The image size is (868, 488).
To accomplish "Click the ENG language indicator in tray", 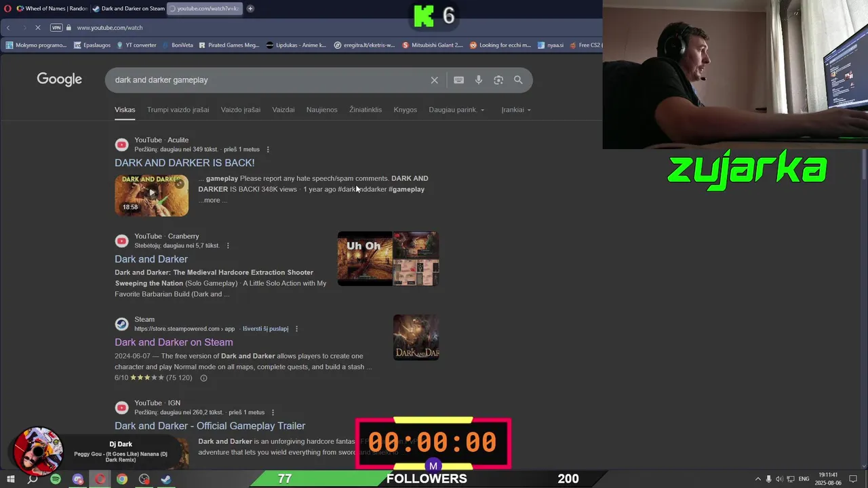I will [x=804, y=479].
